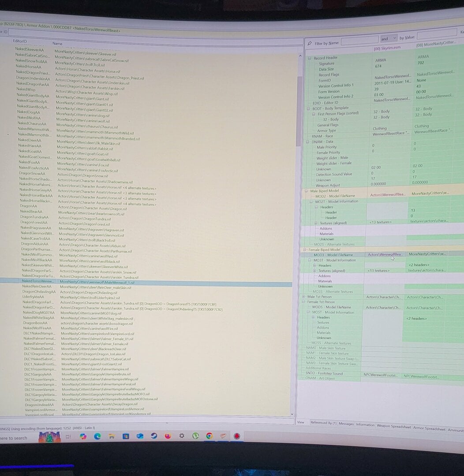Expand Headers under MO3T Model Information

[x=314, y=265]
